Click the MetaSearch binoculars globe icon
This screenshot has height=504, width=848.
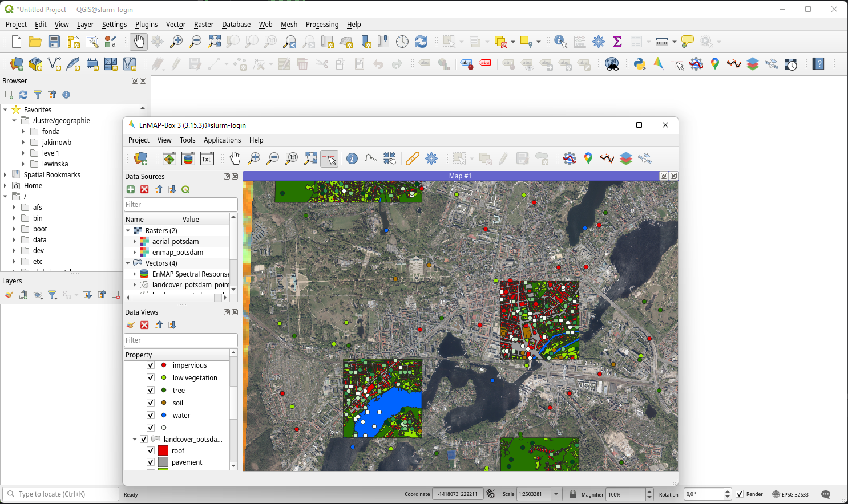612,64
